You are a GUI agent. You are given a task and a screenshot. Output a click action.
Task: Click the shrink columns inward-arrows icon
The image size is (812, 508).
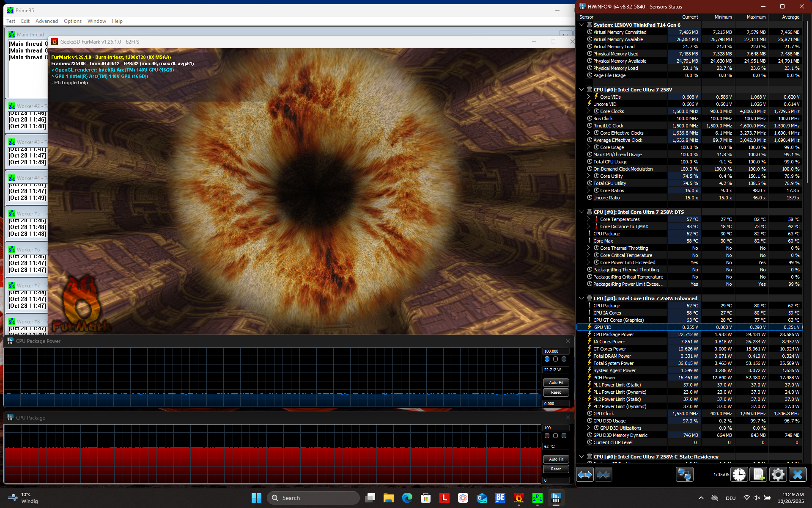603,475
